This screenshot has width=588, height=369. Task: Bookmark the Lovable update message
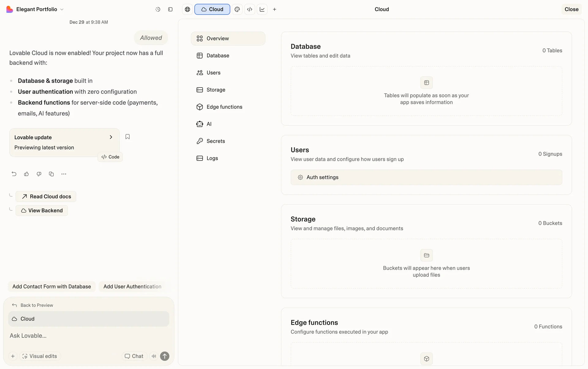click(127, 137)
